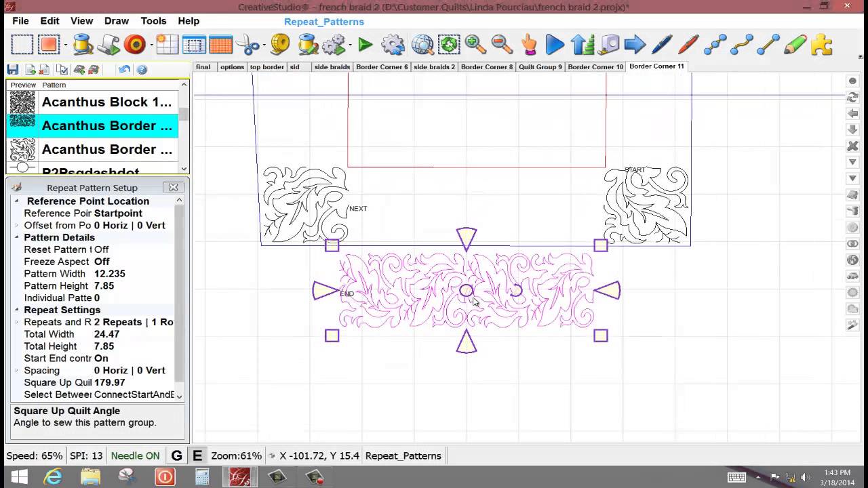
Task: Select Acanthus Block pattern in list
Action: (106, 102)
